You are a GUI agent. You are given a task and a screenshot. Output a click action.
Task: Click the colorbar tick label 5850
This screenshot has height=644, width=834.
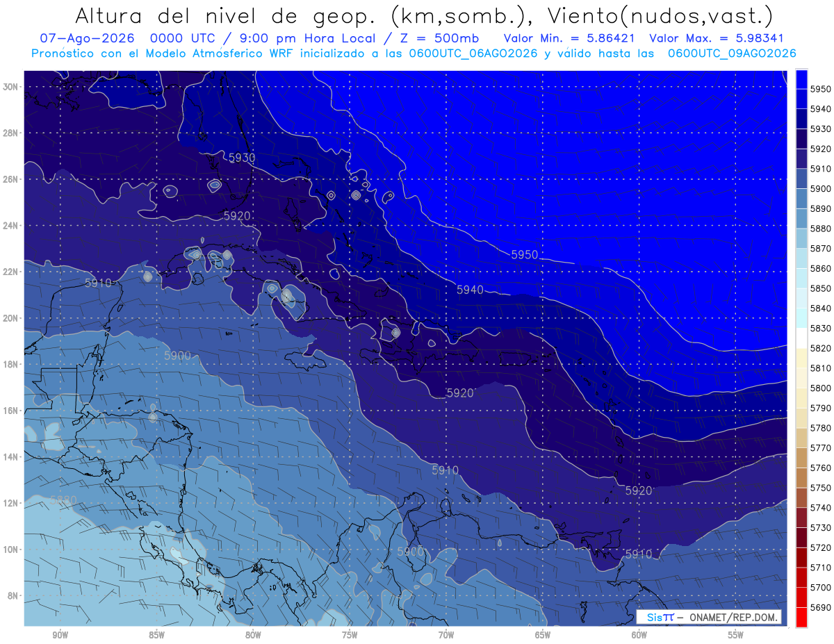[821, 288]
